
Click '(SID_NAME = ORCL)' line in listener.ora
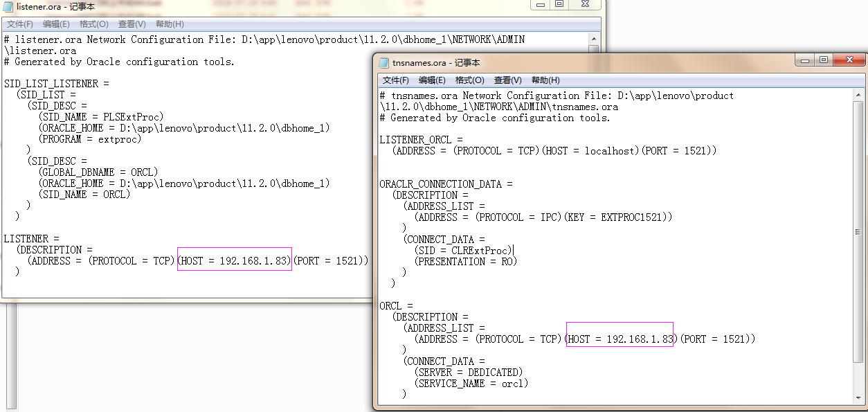(x=85, y=195)
